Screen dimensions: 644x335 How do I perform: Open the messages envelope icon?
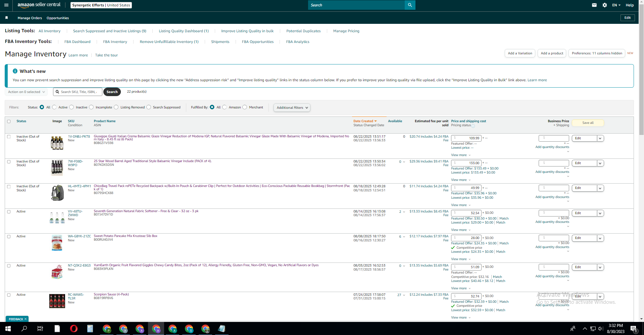click(594, 5)
